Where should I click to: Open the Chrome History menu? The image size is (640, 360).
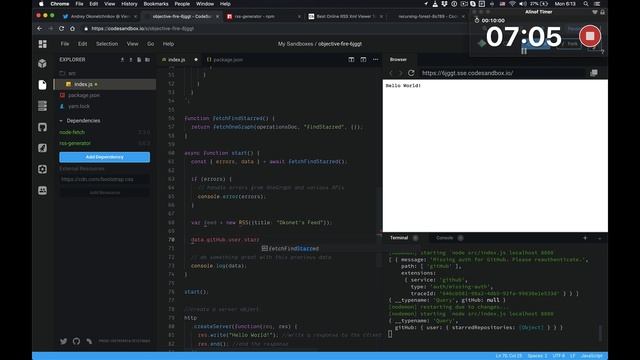tap(129, 4)
